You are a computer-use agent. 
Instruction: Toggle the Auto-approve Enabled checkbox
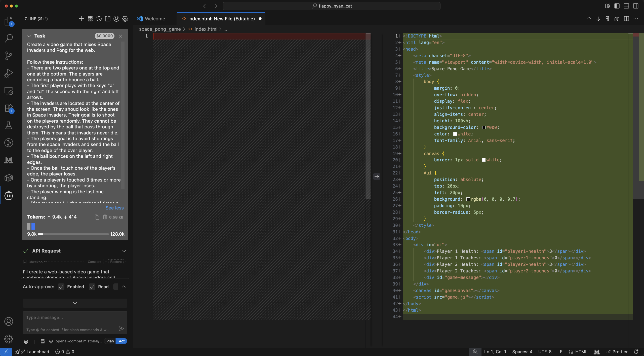[61, 287]
